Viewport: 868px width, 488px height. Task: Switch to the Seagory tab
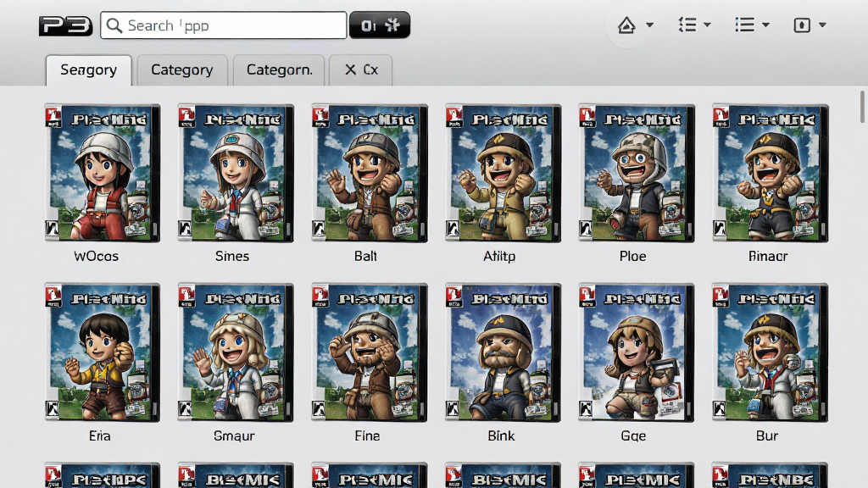point(88,70)
